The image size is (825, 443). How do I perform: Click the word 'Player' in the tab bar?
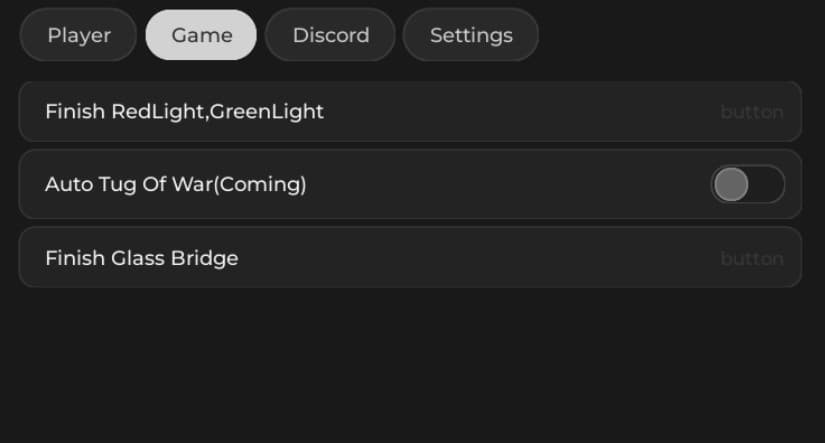point(79,35)
